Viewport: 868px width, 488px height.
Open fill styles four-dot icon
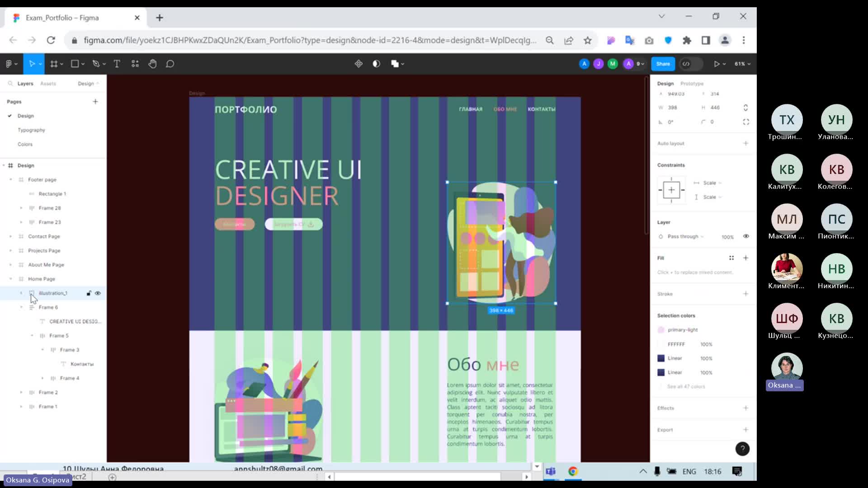pos(731,258)
